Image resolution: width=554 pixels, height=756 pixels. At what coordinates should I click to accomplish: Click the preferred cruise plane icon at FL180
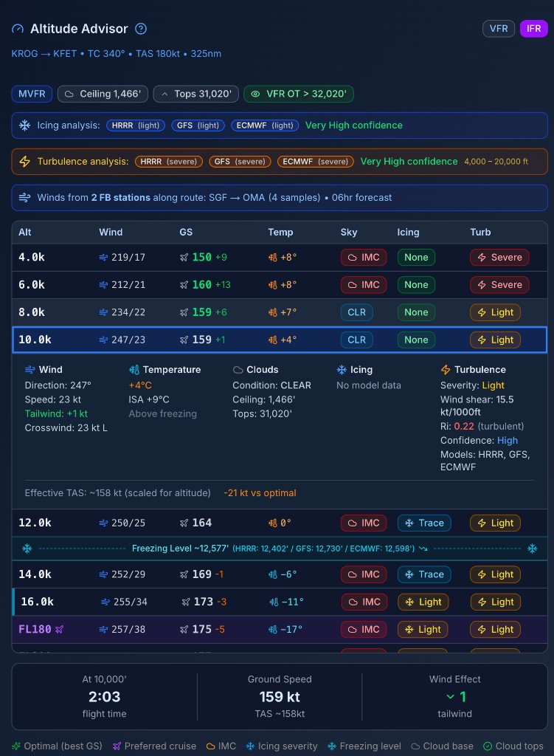[x=60, y=630]
